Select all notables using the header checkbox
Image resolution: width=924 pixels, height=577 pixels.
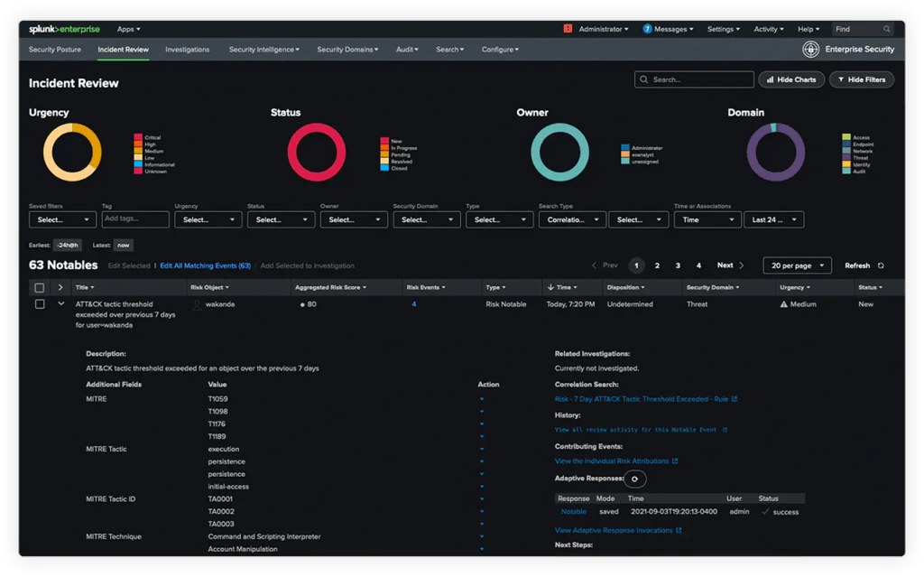pos(38,286)
